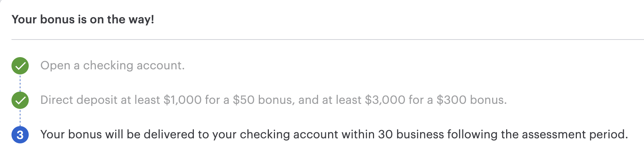This screenshot has width=644, height=166.
Task: Click the "Your bonus is on the way!" heading
Action: click(83, 19)
